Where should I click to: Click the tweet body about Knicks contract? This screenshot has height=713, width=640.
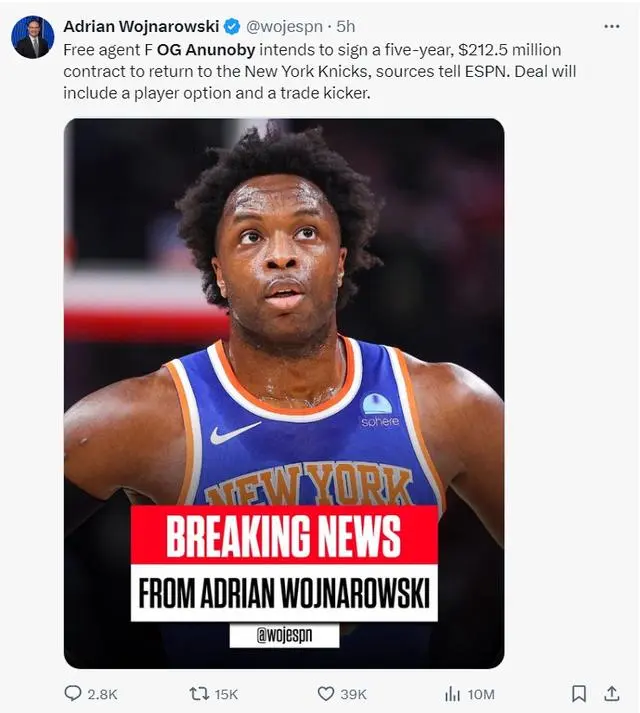(320, 71)
